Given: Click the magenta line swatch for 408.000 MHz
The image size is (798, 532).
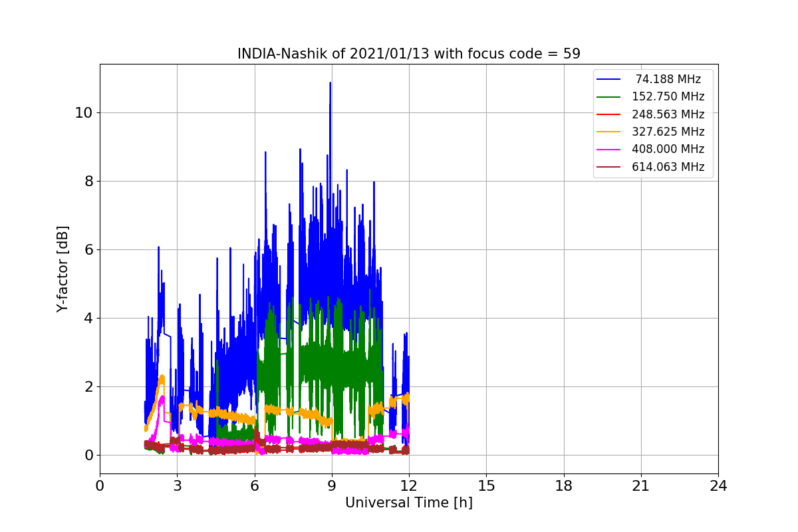Looking at the screenshot, I should pyautogui.click(x=609, y=150).
